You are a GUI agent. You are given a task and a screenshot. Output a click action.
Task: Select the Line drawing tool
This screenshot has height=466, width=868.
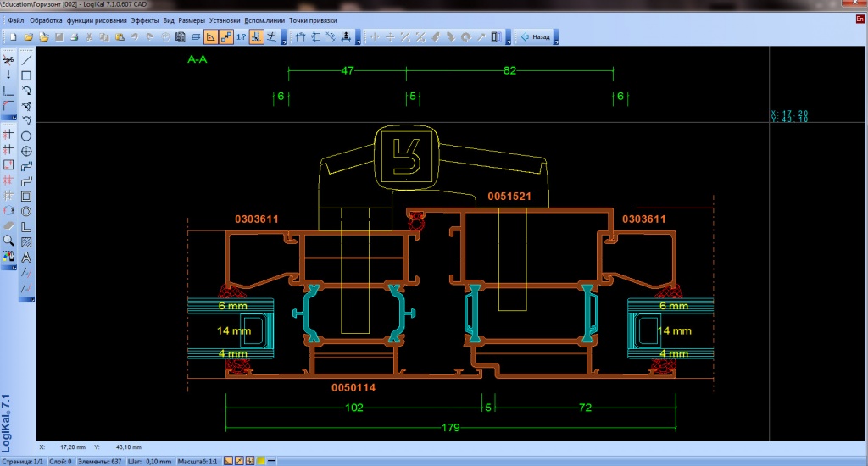[26, 60]
